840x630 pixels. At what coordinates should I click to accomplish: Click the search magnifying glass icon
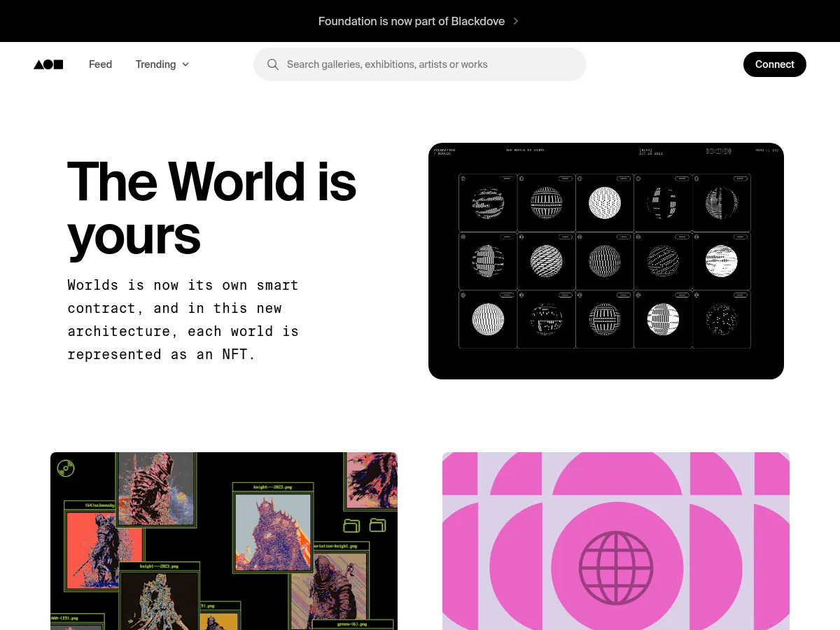coord(273,64)
